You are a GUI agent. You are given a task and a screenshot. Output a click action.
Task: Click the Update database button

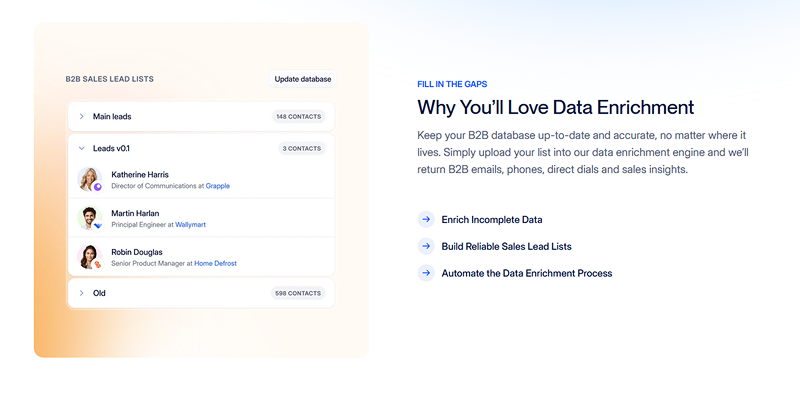click(x=303, y=79)
